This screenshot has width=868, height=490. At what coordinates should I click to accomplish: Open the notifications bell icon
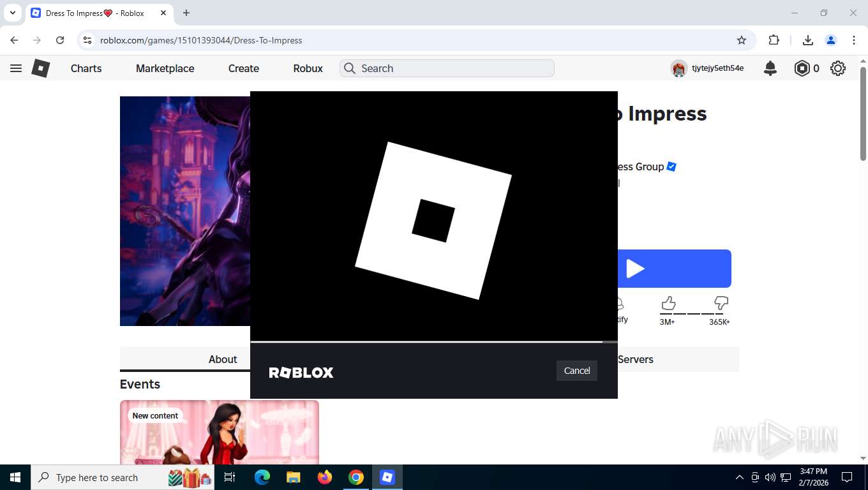pyautogui.click(x=770, y=68)
